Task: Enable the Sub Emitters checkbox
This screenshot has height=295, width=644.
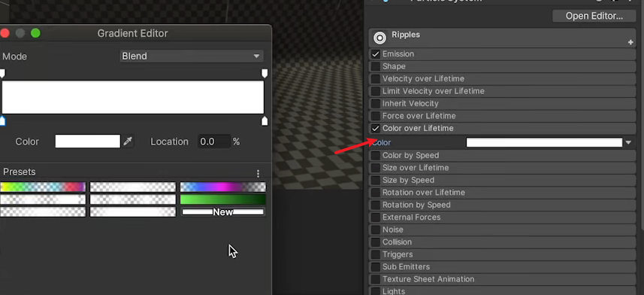Action: click(x=376, y=266)
